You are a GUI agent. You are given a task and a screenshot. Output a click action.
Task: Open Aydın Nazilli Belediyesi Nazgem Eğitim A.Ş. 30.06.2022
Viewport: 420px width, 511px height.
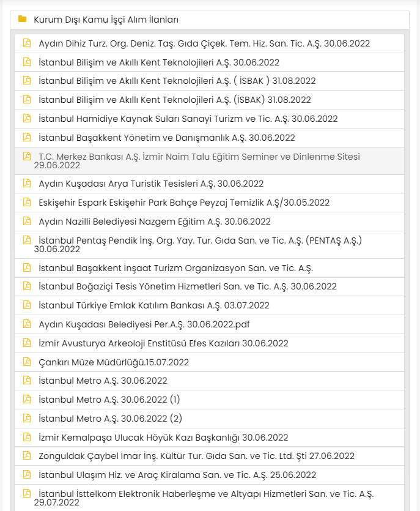tap(155, 222)
